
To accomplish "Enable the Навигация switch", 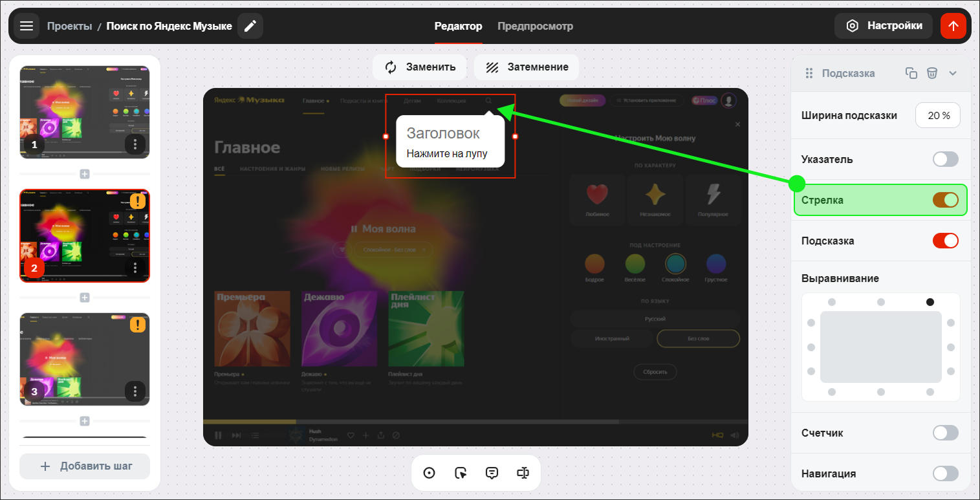I will [945, 473].
